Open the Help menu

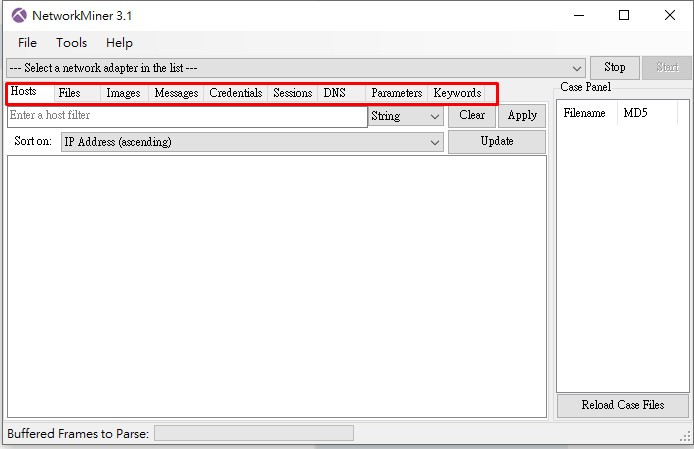coord(119,43)
